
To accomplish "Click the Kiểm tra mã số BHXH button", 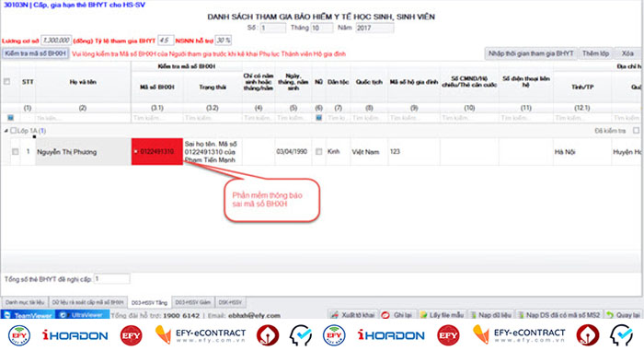I will click(x=35, y=53).
